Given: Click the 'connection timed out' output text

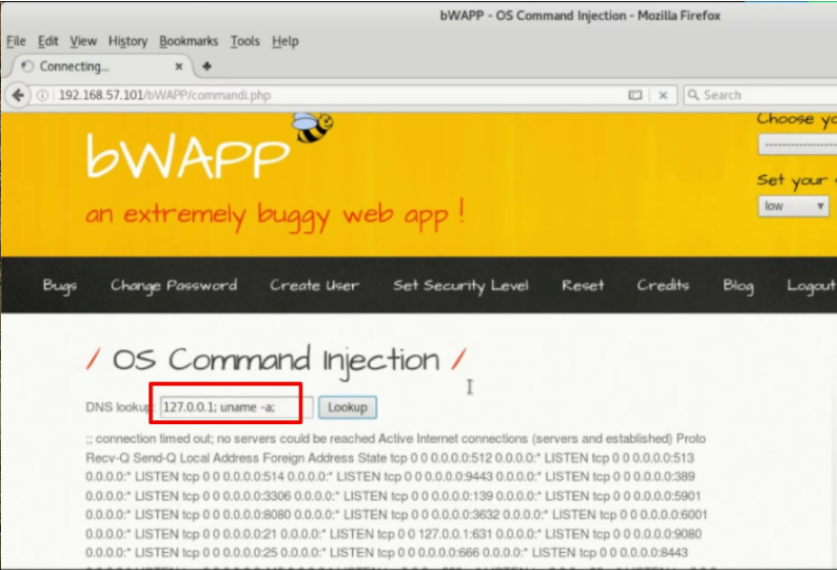Looking at the screenshot, I should click(230, 439).
